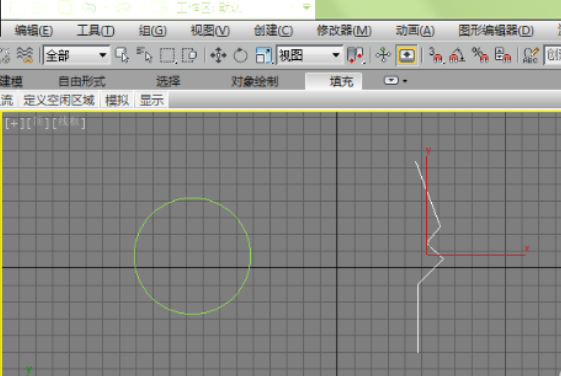Open the 编辑(E) menu

[x=34, y=31]
